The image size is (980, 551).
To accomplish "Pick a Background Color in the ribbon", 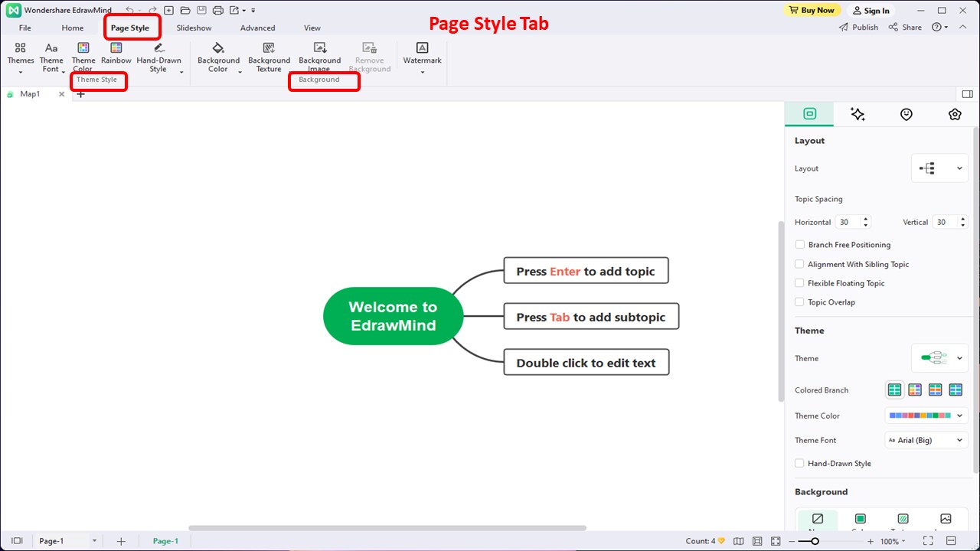I will [218, 56].
